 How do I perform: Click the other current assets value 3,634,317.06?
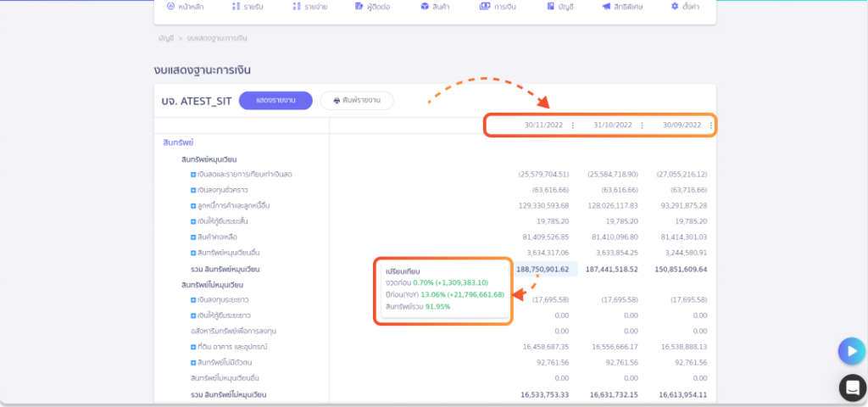click(548, 253)
